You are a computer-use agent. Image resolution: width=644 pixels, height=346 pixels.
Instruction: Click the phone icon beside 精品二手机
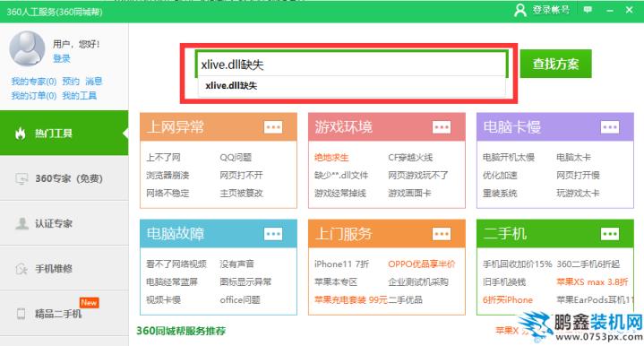click(x=21, y=314)
